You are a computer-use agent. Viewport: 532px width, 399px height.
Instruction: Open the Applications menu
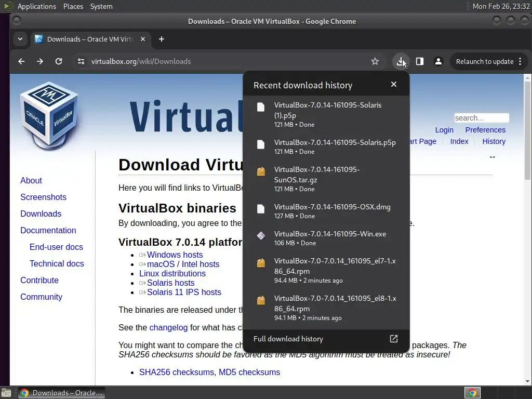[37, 6]
